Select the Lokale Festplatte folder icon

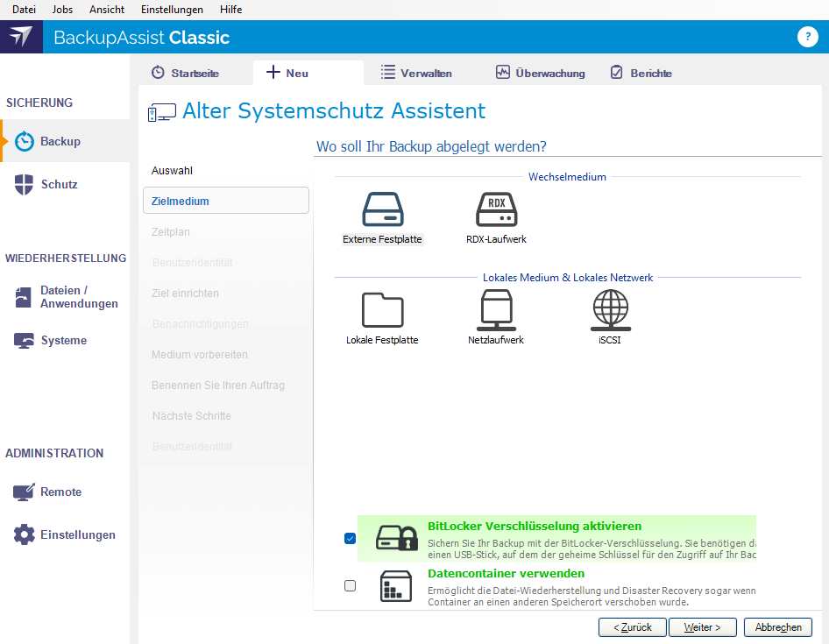pyautogui.click(x=382, y=310)
